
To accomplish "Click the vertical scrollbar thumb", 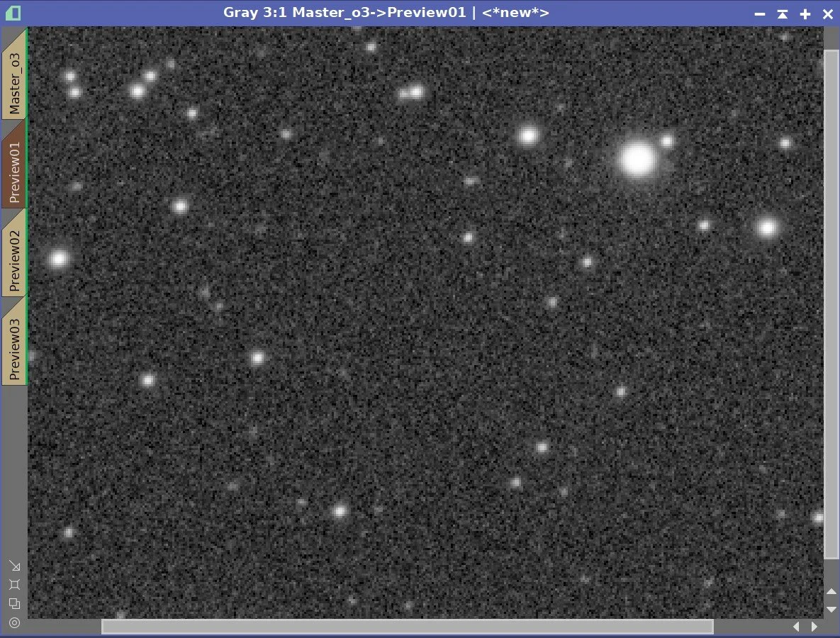I will tap(831, 305).
